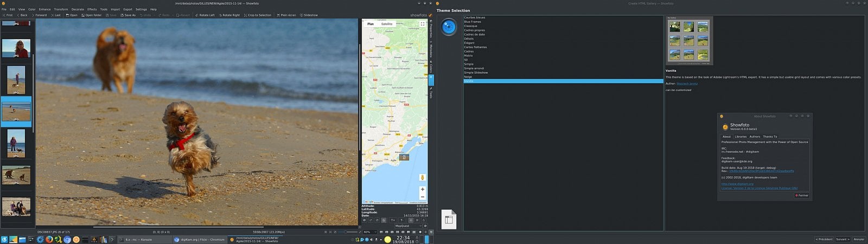Start the Slideshow from toolbar
Viewport: 868px width, 244px height.
[x=309, y=15]
